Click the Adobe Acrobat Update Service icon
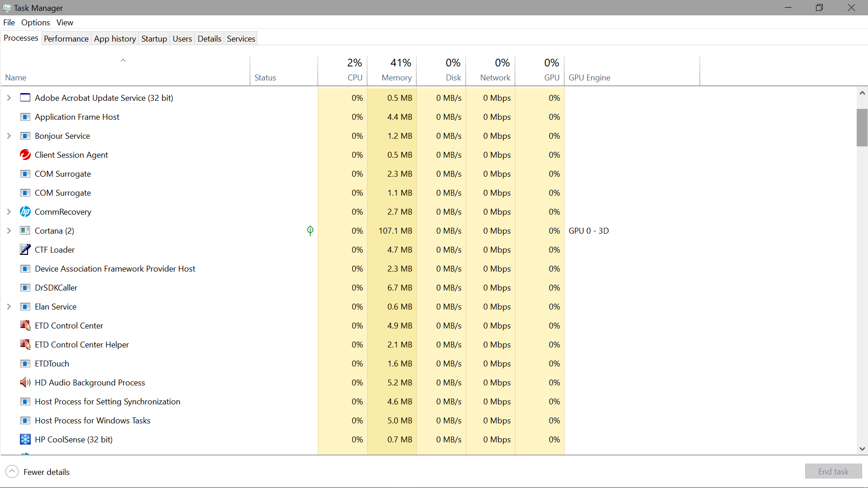Viewport: 868px width, 488px height. (25, 98)
